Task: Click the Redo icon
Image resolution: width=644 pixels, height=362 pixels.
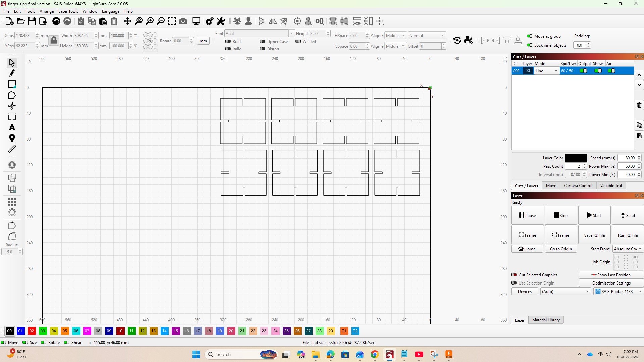Action: click(x=67, y=21)
